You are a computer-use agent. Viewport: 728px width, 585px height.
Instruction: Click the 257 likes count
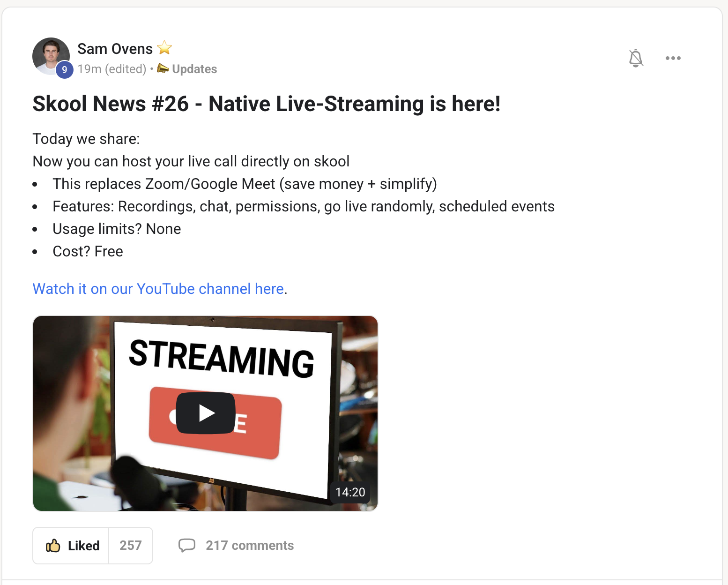(131, 545)
